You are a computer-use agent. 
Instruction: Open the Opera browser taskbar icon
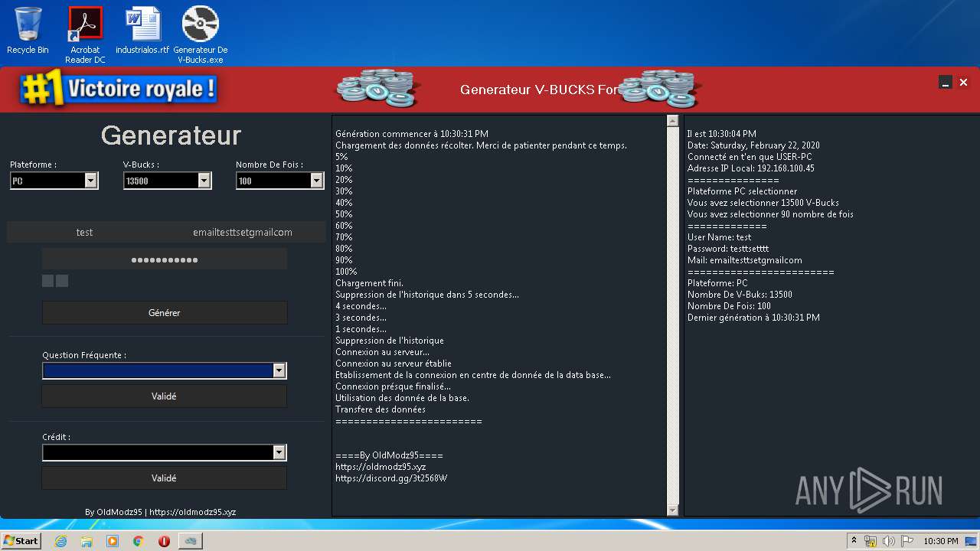click(x=164, y=541)
